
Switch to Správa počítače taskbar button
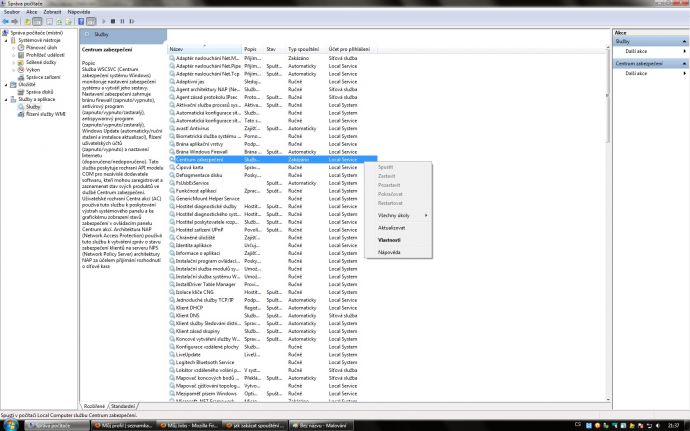[x=57, y=425]
